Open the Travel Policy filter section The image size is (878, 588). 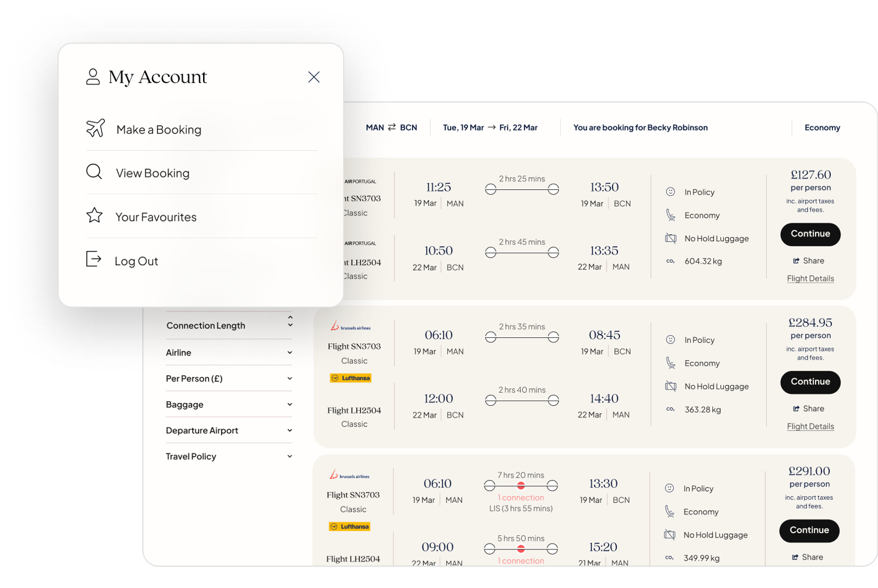point(290,456)
